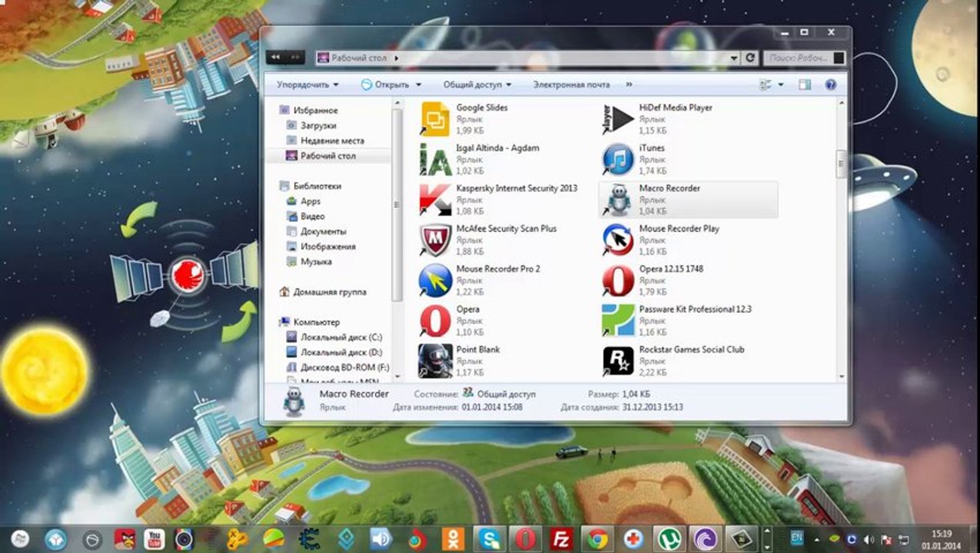The height and width of the screenshot is (553, 980).
Task: Open the Opera browser taskbar icon
Action: [525, 539]
